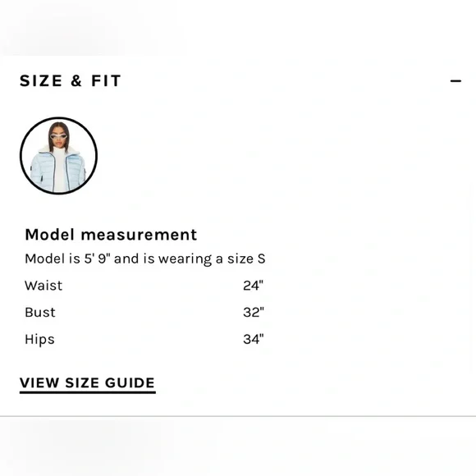Select the Waist measurement label

coord(43,286)
